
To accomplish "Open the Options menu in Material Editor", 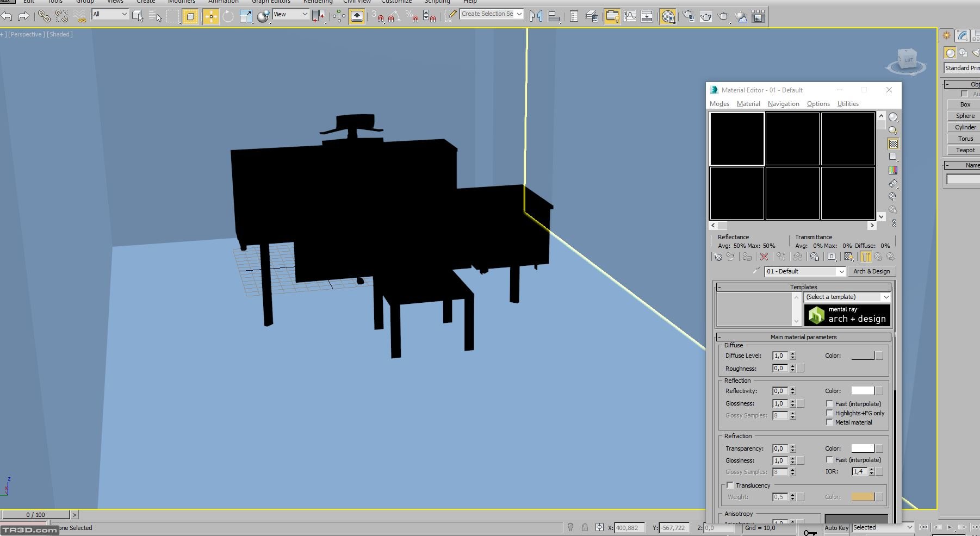I will click(x=818, y=104).
